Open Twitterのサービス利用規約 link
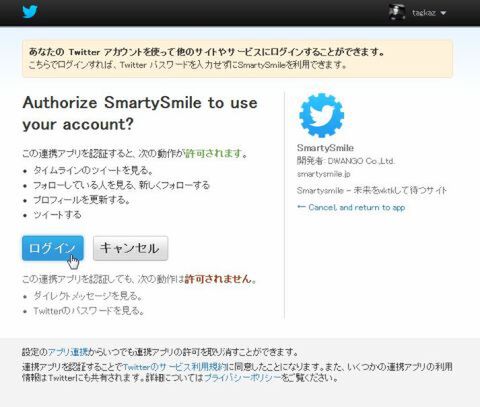480x407 pixels. (x=175, y=367)
